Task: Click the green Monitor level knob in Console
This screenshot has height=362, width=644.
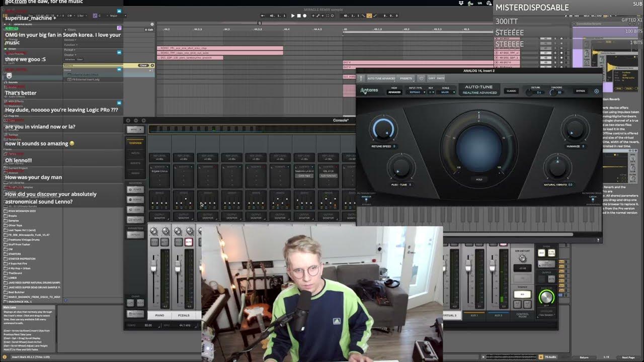Action: pyautogui.click(x=546, y=297)
